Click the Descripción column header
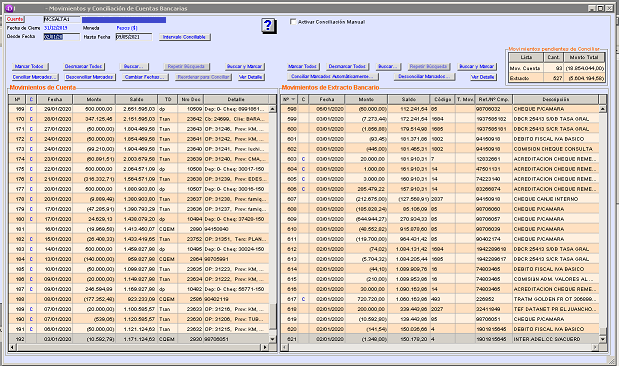Screen dimensions: 619x366 coord(556,99)
